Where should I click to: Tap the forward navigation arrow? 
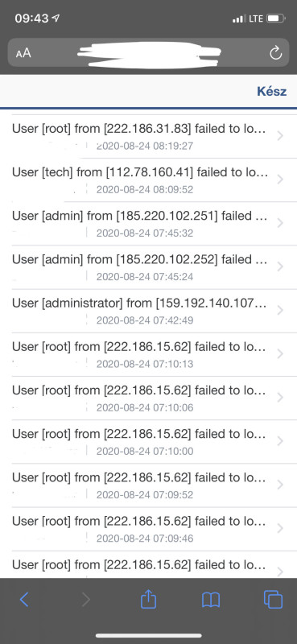[86, 600]
